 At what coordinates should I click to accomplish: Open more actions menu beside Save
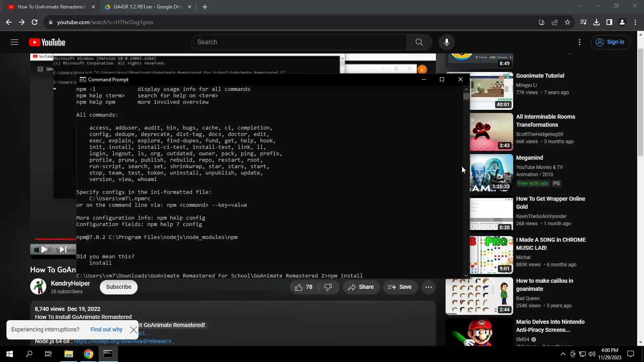coord(429,287)
